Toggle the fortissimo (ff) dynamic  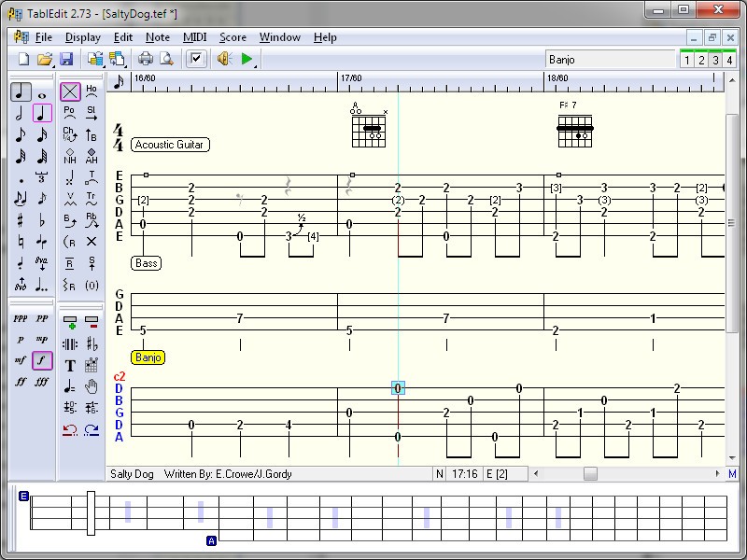[21, 382]
